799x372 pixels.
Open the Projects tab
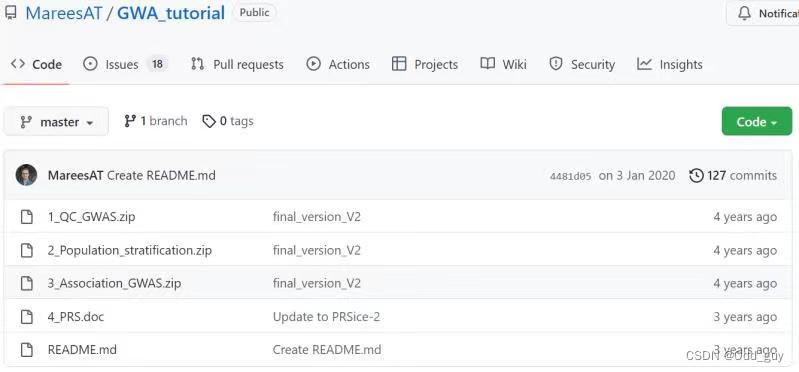click(x=424, y=64)
